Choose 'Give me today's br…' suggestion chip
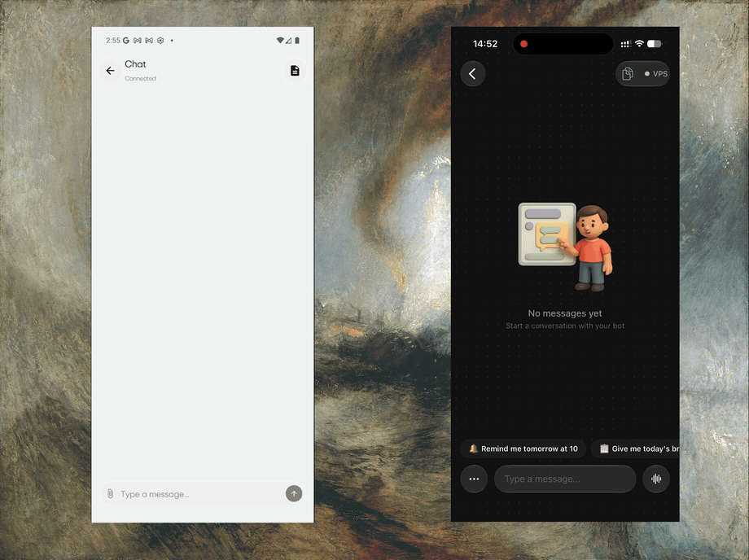 click(x=635, y=448)
